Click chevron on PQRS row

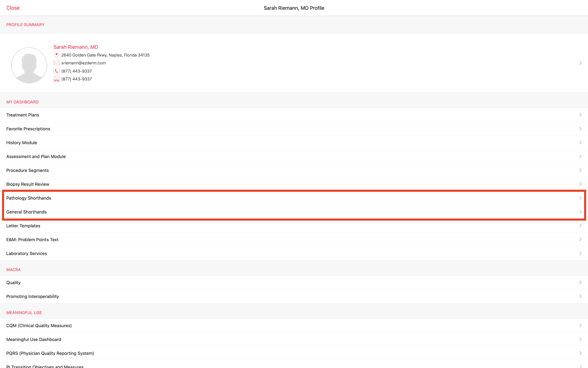coord(580,353)
